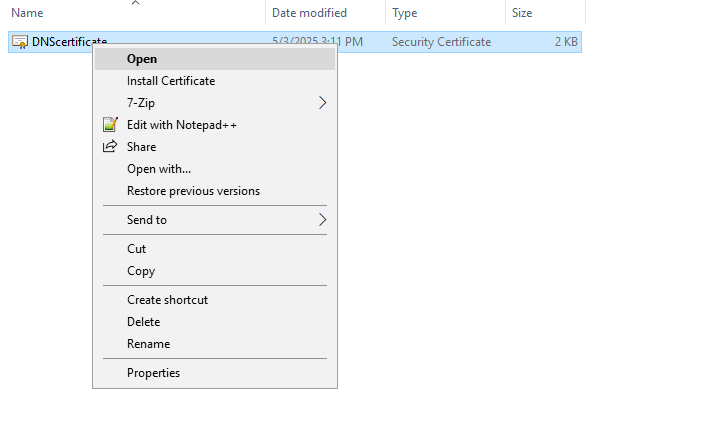Click the Security Certificate type text in file row
The image size is (712, 426).
(x=441, y=42)
